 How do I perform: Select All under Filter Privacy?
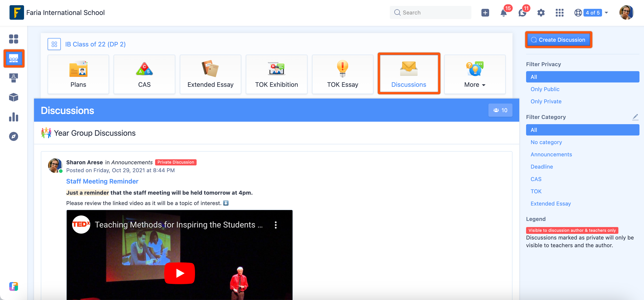tap(583, 77)
